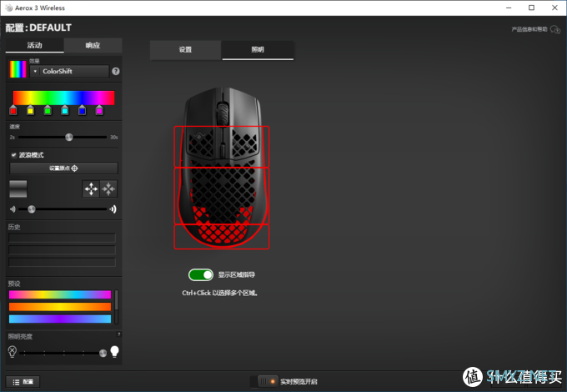The width and height of the screenshot is (567, 392).
Task: Click the small wave volume icon
Action: [x=13, y=209]
